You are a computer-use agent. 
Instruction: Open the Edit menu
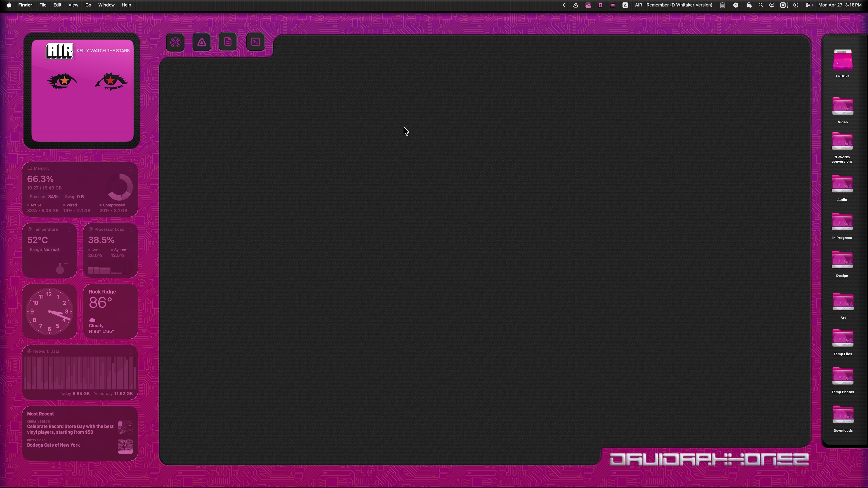pyautogui.click(x=57, y=5)
